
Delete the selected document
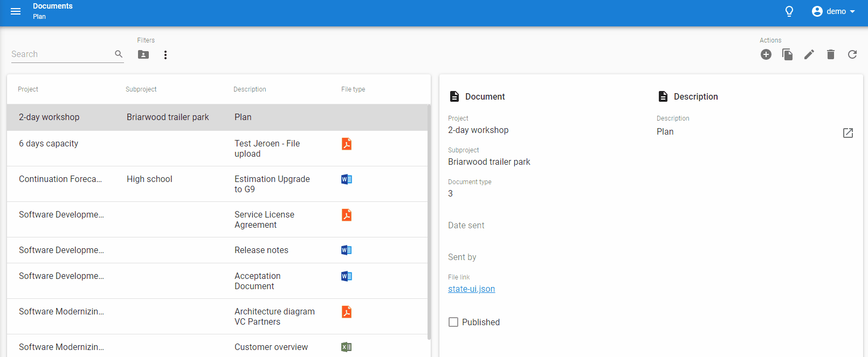(831, 54)
